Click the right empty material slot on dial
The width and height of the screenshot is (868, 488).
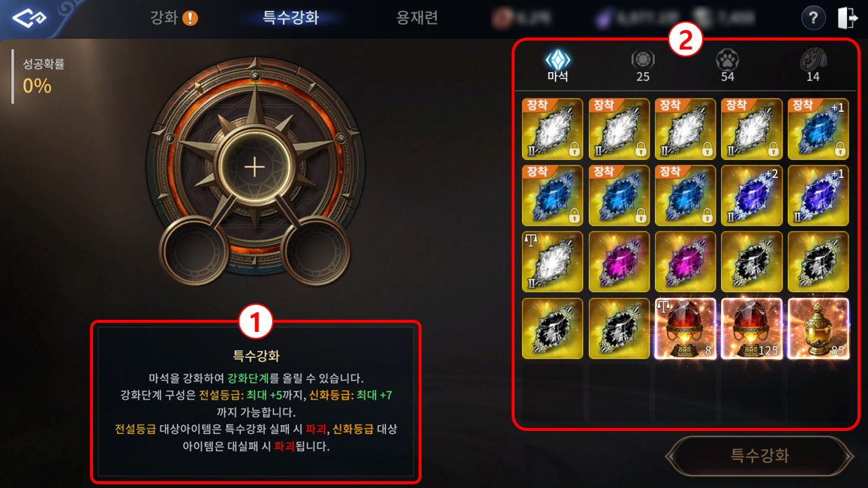[316, 251]
